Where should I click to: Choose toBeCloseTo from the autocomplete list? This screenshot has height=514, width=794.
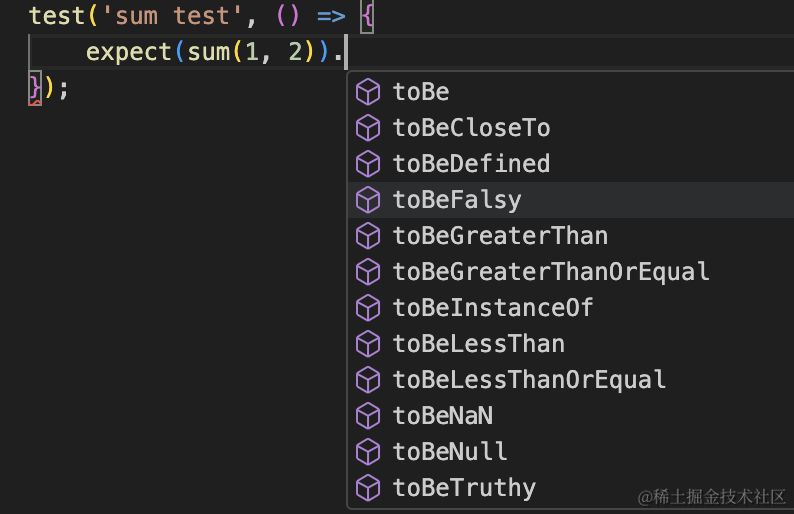click(x=471, y=128)
